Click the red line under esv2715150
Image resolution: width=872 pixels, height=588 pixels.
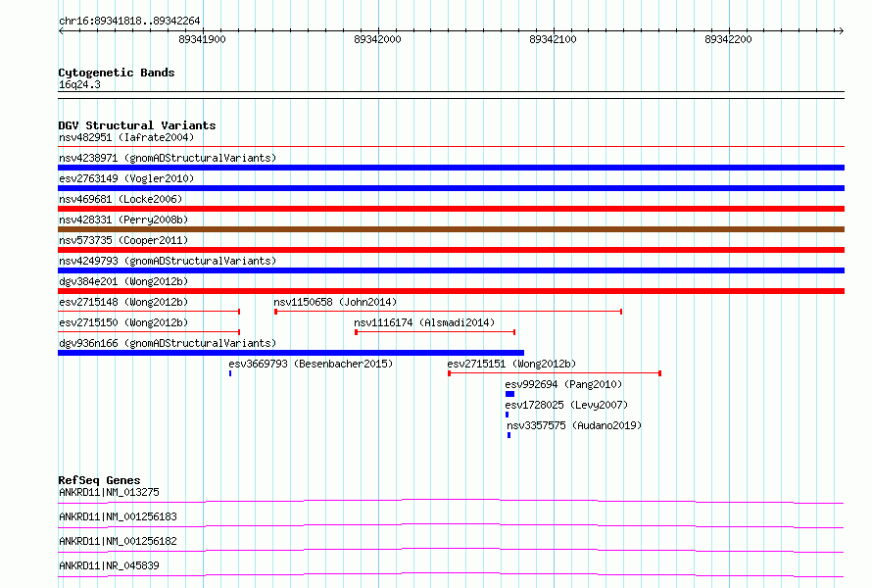(149, 332)
